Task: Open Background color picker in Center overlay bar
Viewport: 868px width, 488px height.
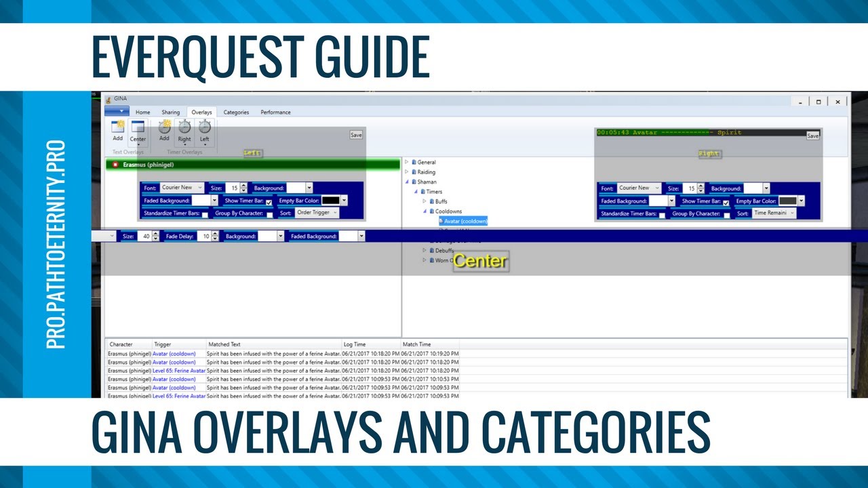Action: click(271, 236)
